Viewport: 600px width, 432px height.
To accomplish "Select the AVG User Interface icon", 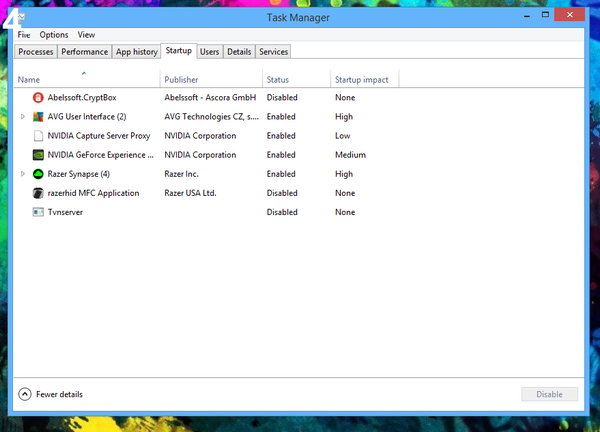I will (x=39, y=117).
